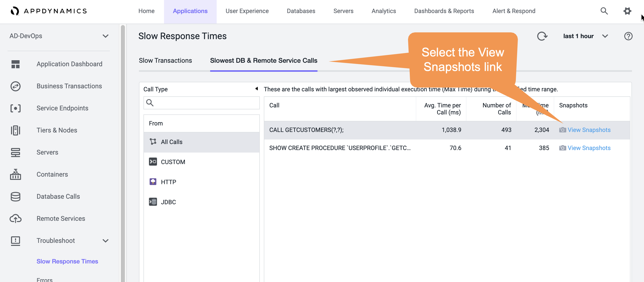Click camera icon in CALL GETCUSTOMERS row
The image size is (644, 282).
pos(562,130)
